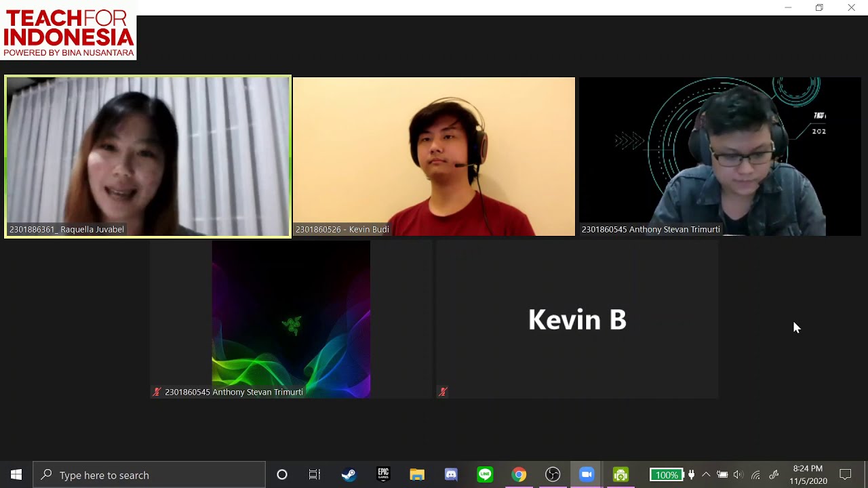Click the name label 2301886361_ Raquella Juvabel
This screenshot has height=488, width=868.
[66, 229]
